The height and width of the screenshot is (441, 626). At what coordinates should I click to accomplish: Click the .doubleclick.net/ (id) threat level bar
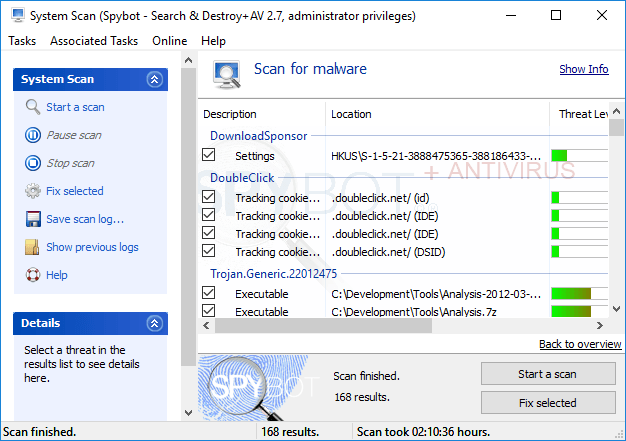click(x=580, y=197)
